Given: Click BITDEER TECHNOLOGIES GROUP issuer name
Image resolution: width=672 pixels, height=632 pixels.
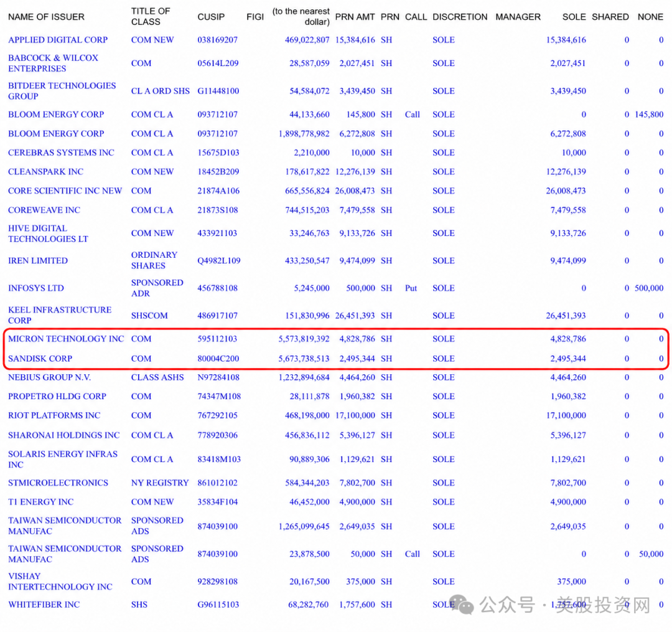Looking at the screenshot, I should click(62, 91).
